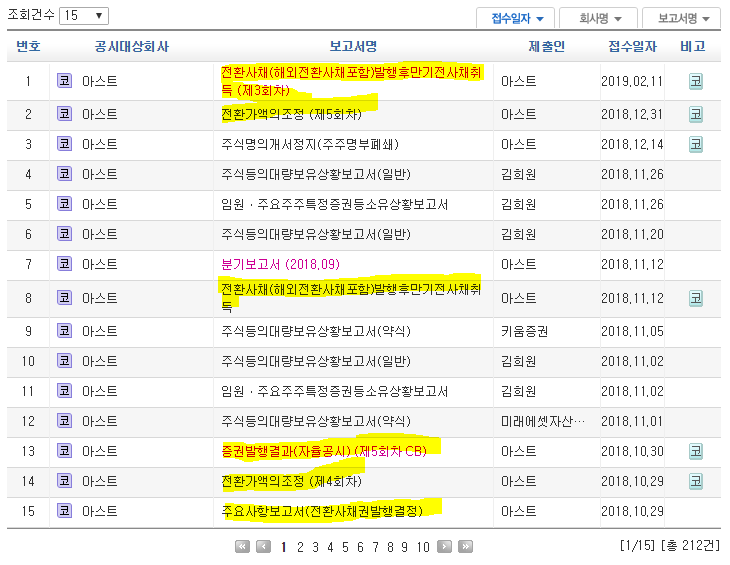Viewport: 730px width, 565px height.
Task: Jump to last page with double-right arrow
Action: (x=466, y=546)
